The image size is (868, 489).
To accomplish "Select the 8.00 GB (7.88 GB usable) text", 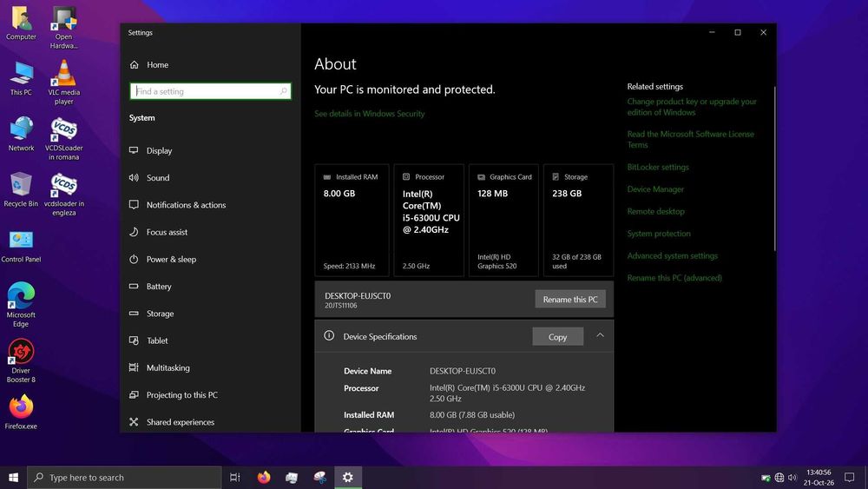I will coord(472,415).
